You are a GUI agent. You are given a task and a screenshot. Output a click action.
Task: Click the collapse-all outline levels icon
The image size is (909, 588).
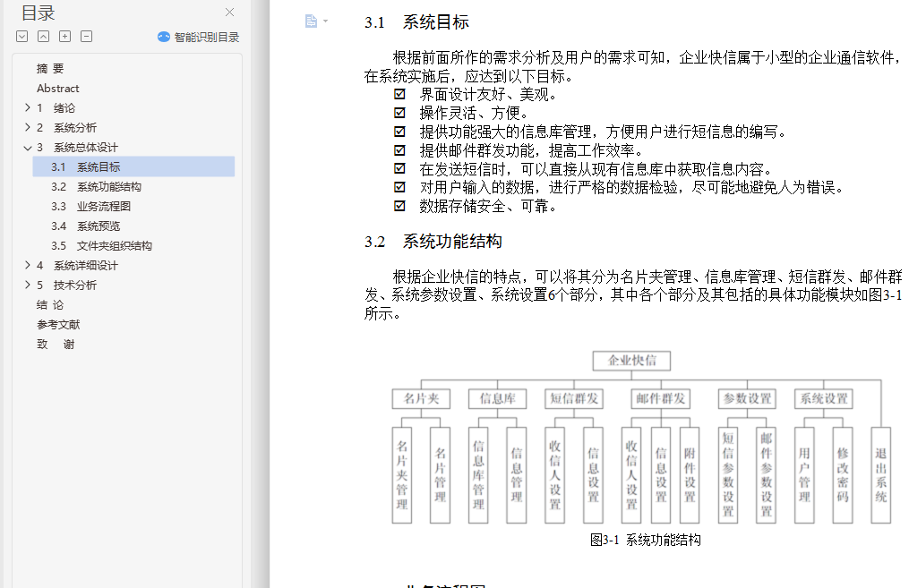tap(44, 37)
